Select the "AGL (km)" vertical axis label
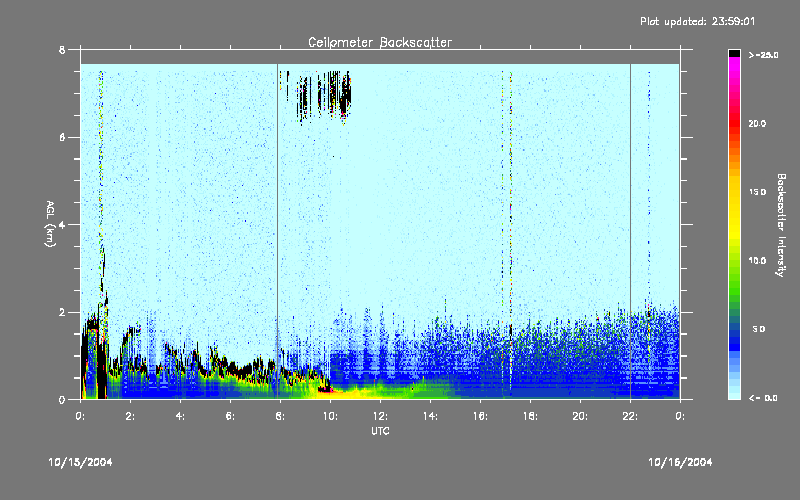The image size is (800, 500). [x=50, y=224]
